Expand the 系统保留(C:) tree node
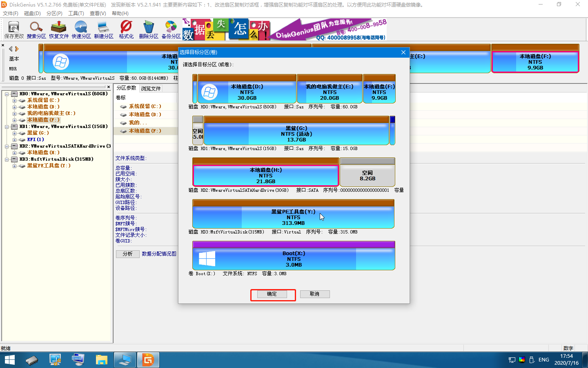Screen dimensions: 588x368 pyautogui.click(x=14, y=101)
